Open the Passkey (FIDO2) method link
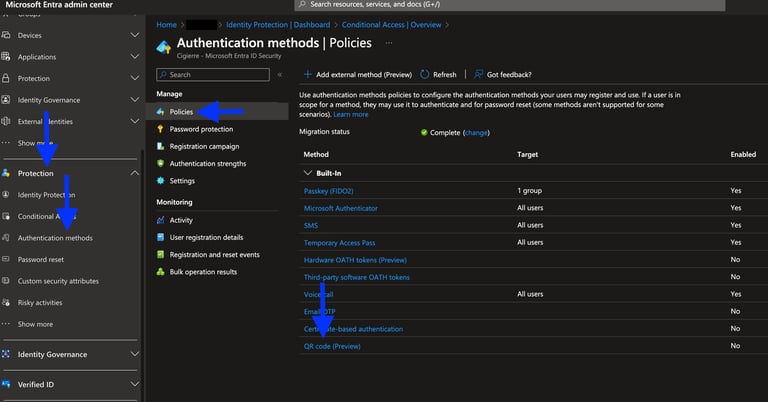 (329, 191)
